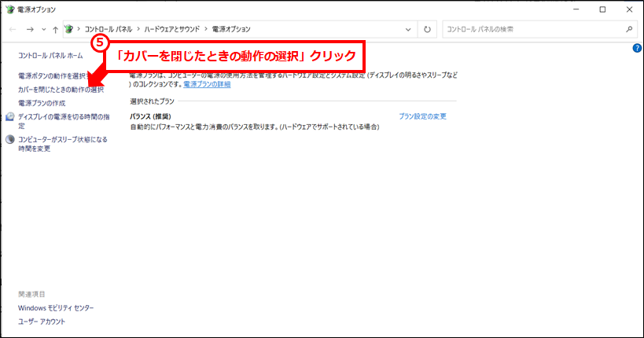This screenshot has height=338, width=644.
Task: Click the search magnifier icon
Action: point(629,29)
